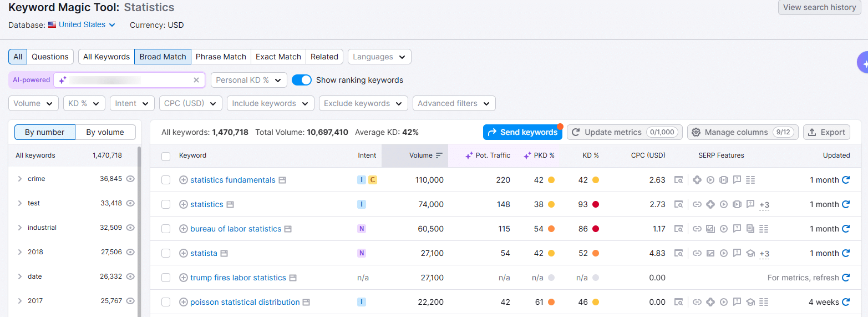Add statista keyword via plus icon
The width and height of the screenshot is (868, 317).
(x=184, y=253)
